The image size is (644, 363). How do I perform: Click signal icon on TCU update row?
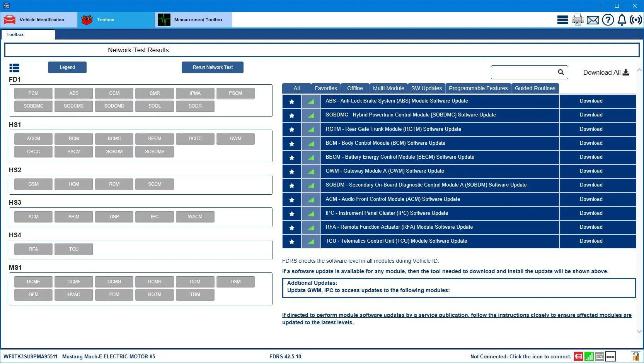click(311, 241)
